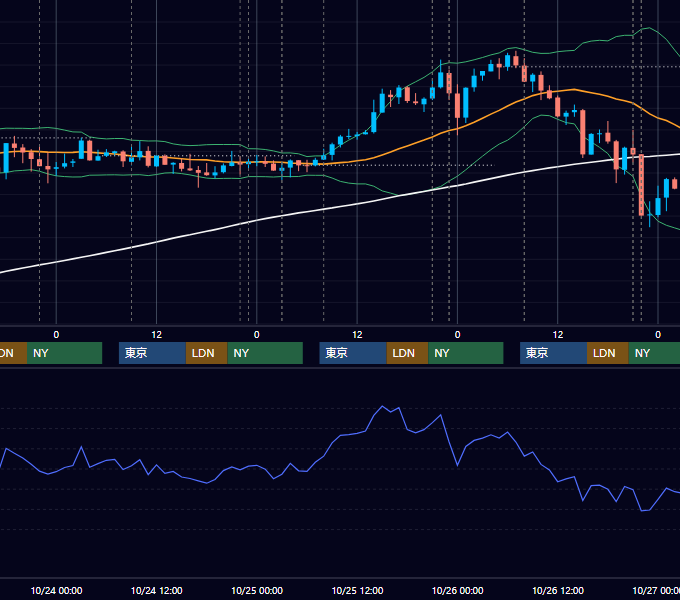Image resolution: width=680 pixels, height=600 pixels.
Task: Select the NY block following 10/26 LDN
Action: click(x=654, y=353)
